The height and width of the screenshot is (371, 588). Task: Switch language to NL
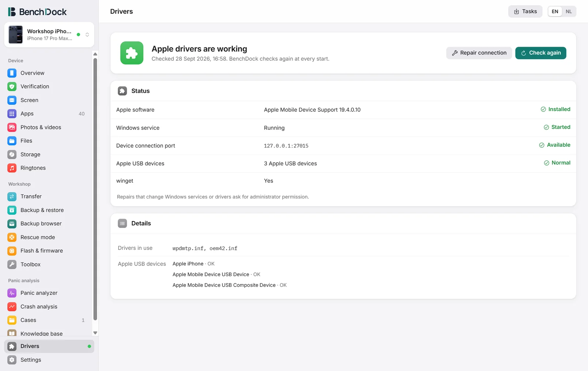click(569, 11)
